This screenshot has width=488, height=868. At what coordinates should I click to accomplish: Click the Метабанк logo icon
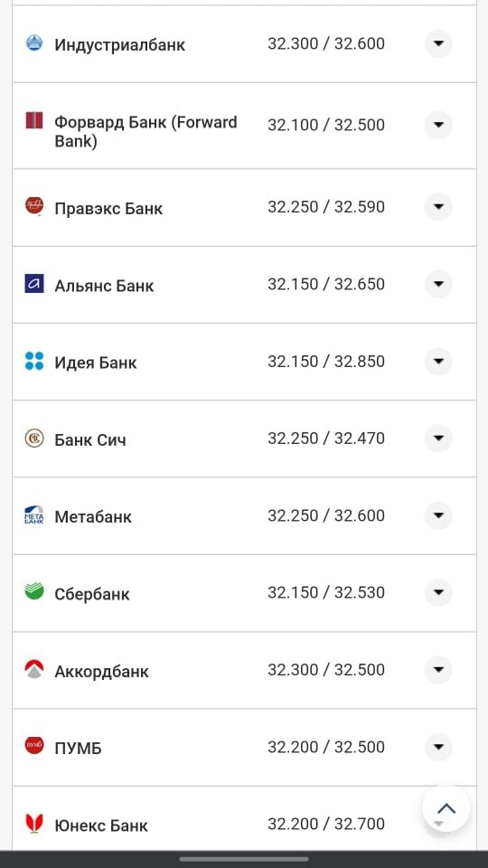pos(34,514)
